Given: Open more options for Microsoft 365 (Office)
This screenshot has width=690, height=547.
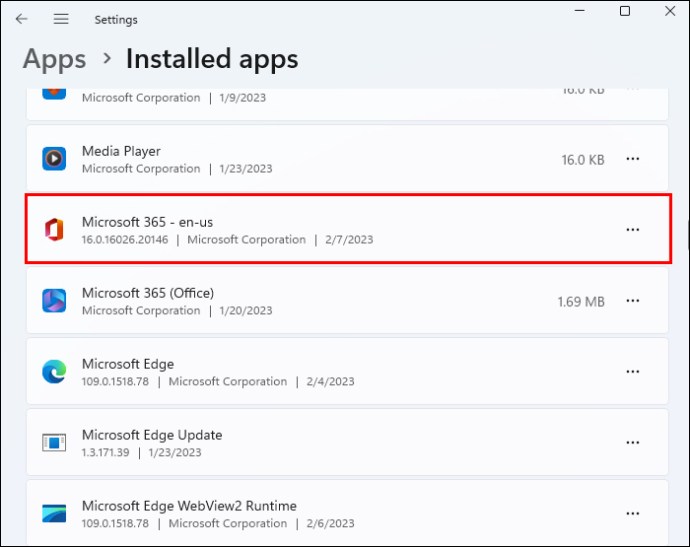Looking at the screenshot, I should [x=632, y=301].
